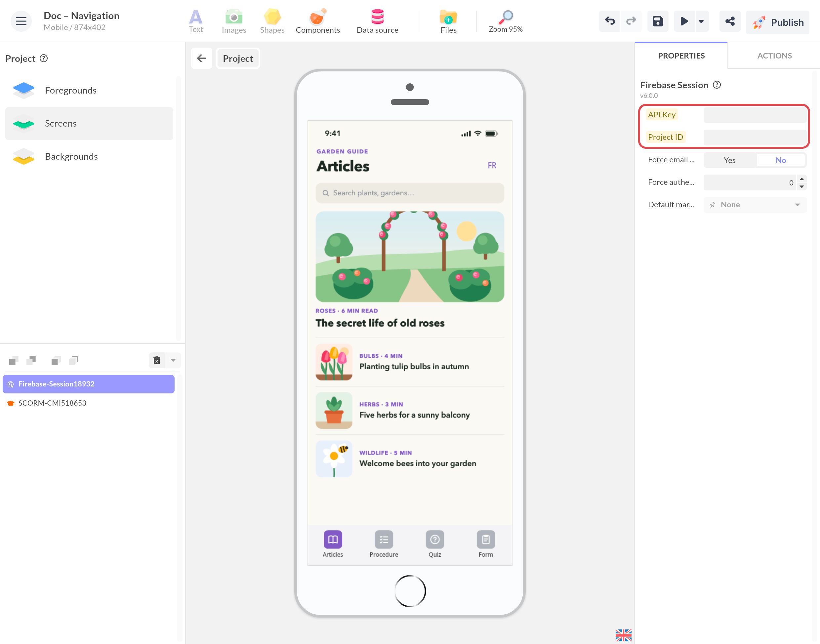Set Force email option to Yes

coord(729,160)
